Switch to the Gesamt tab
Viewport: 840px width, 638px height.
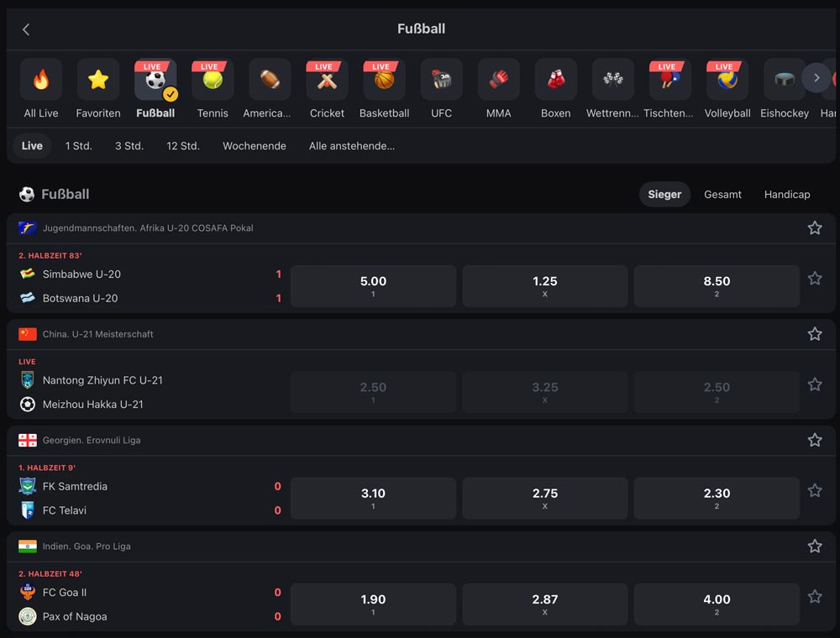(722, 194)
